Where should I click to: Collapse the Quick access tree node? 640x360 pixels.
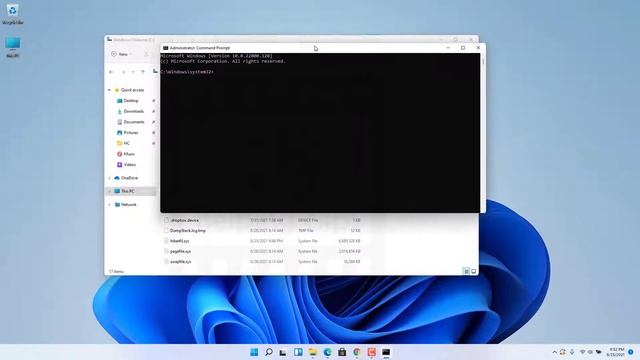(109, 90)
